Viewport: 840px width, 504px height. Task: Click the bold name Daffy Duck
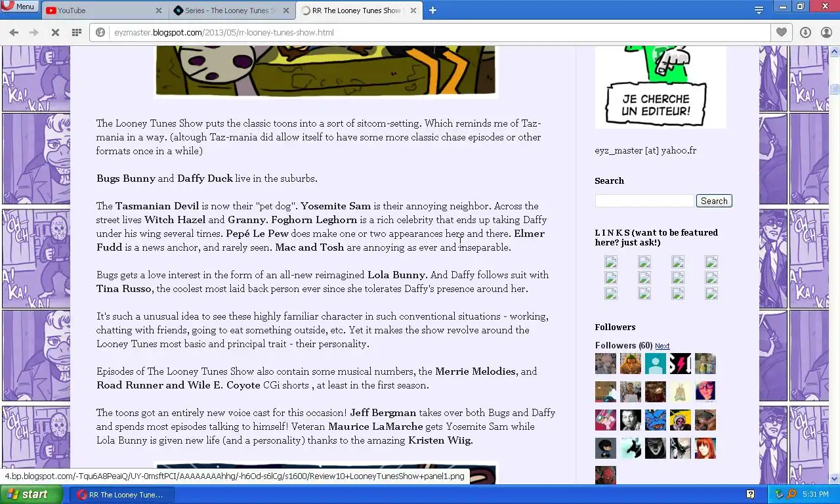click(x=205, y=178)
